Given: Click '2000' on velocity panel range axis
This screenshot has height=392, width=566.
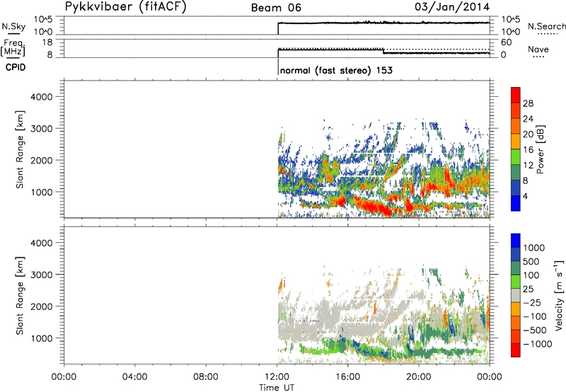Looking at the screenshot, I should click(42, 306).
